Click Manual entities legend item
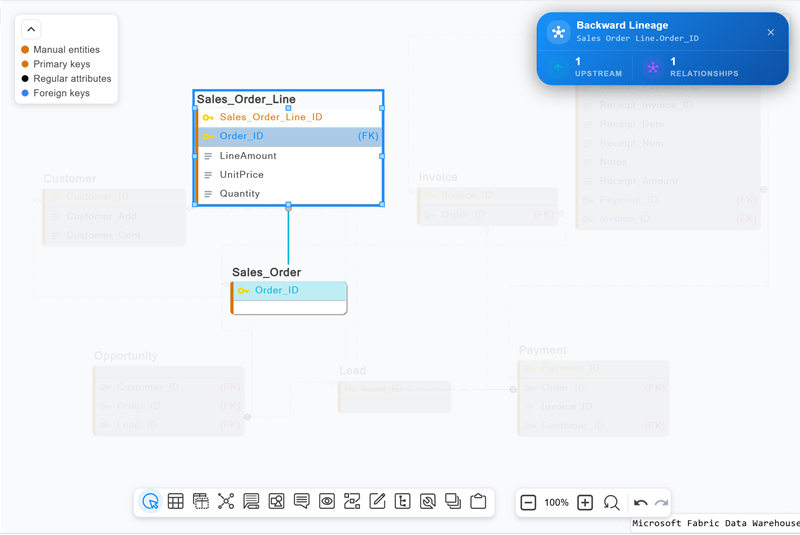Viewport: 800px width, 535px height. point(66,50)
